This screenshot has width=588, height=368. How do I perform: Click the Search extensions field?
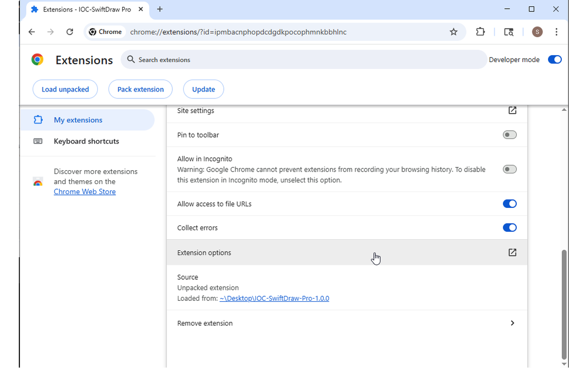point(304,59)
